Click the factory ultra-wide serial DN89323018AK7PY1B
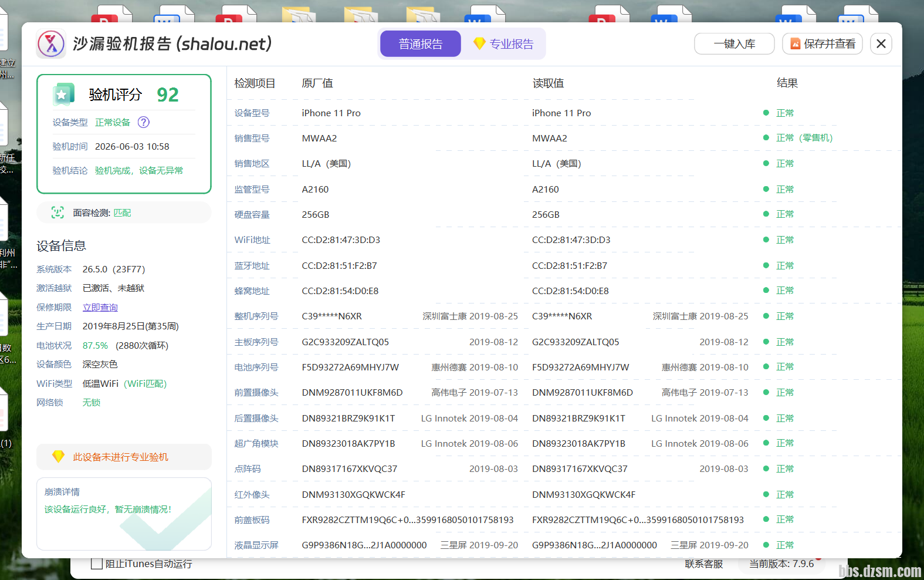 [348, 443]
